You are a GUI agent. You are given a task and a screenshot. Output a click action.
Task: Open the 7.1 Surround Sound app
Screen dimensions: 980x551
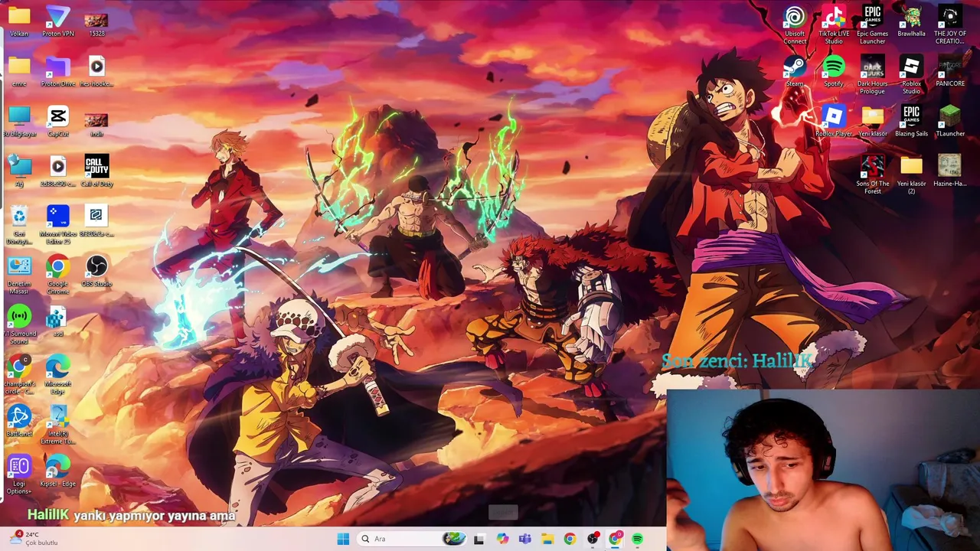click(x=19, y=325)
